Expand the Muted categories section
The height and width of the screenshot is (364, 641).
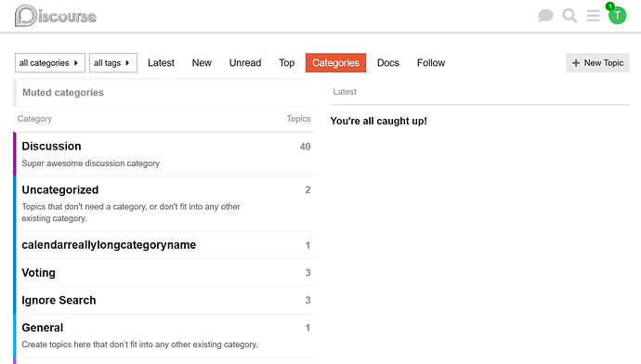pyautogui.click(x=164, y=93)
